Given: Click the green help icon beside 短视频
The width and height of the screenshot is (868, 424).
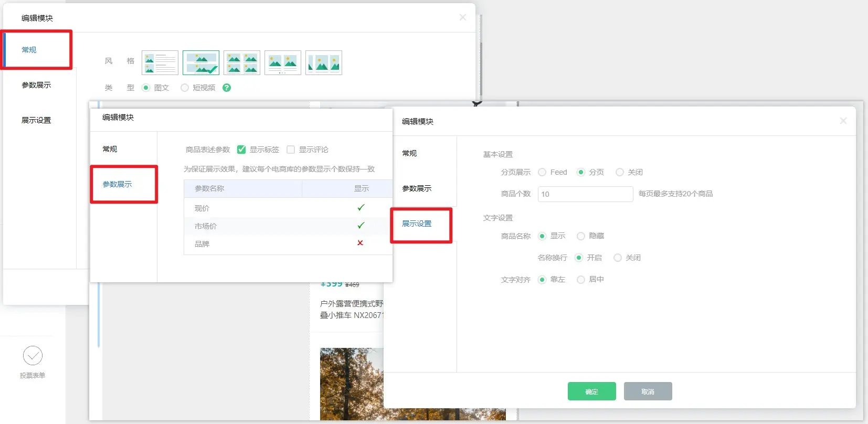Looking at the screenshot, I should coord(227,88).
